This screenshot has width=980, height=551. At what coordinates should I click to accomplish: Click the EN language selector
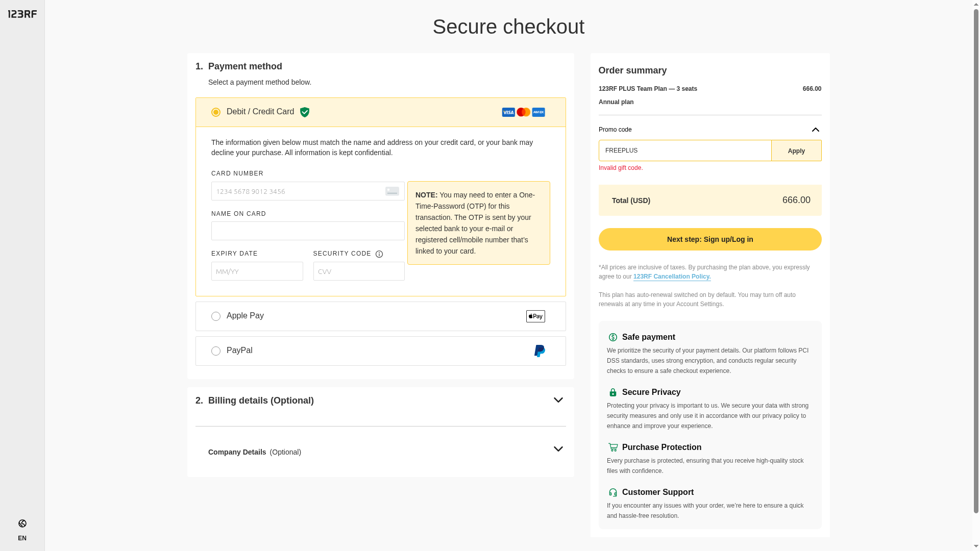tap(22, 538)
